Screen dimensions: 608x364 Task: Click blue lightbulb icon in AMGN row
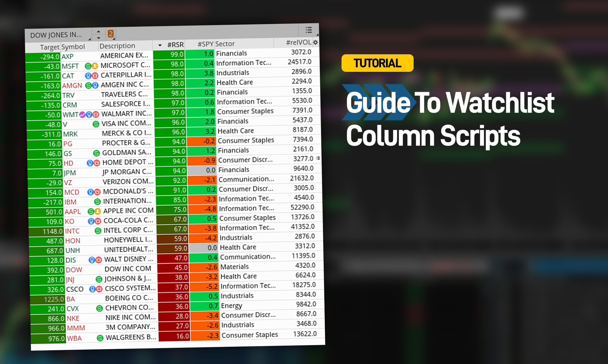click(x=95, y=85)
